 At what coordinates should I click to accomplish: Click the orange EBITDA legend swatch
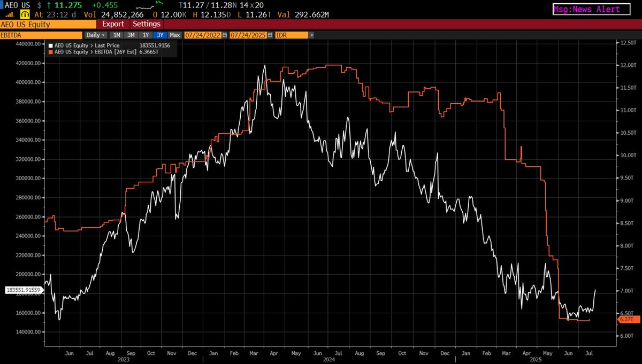pos(50,52)
